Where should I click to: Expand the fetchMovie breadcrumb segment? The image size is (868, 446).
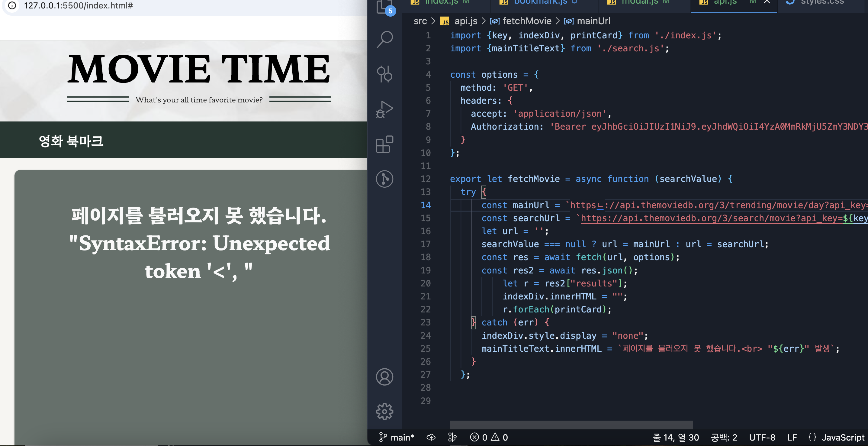tap(527, 21)
